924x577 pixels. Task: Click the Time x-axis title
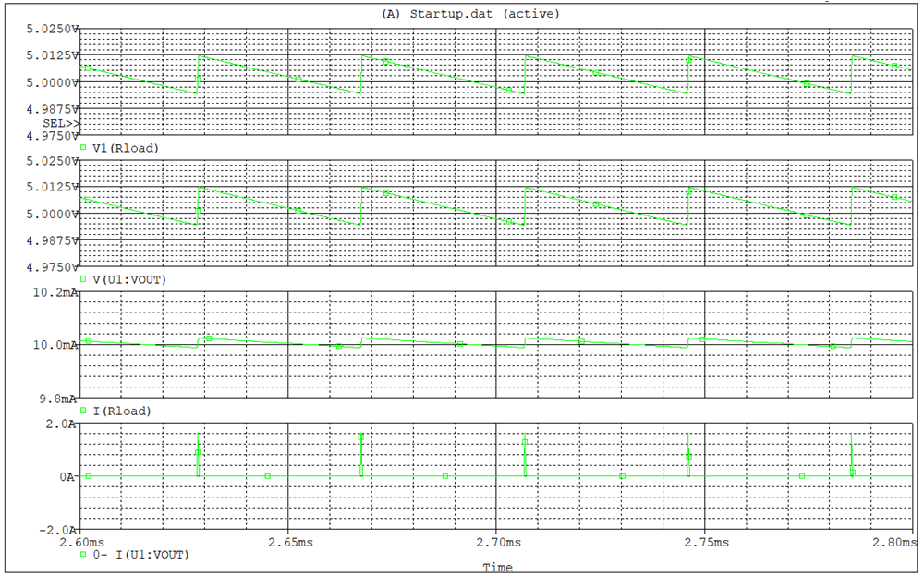point(497,567)
